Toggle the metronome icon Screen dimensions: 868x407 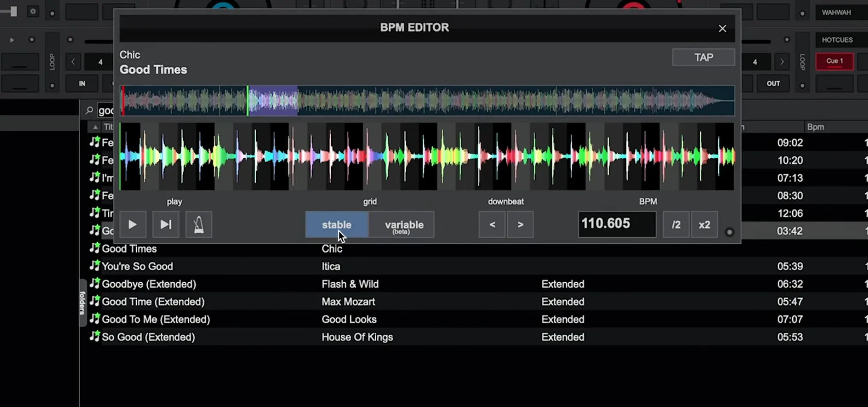tap(198, 224)
